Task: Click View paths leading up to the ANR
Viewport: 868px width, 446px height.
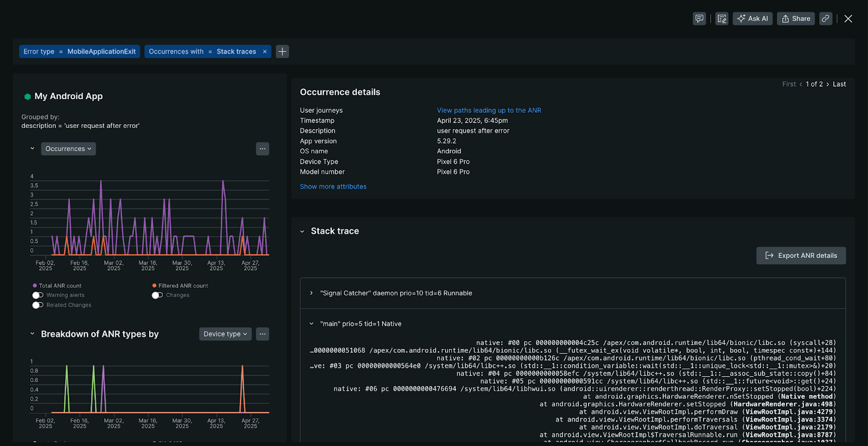Action: tap(489, 111)
